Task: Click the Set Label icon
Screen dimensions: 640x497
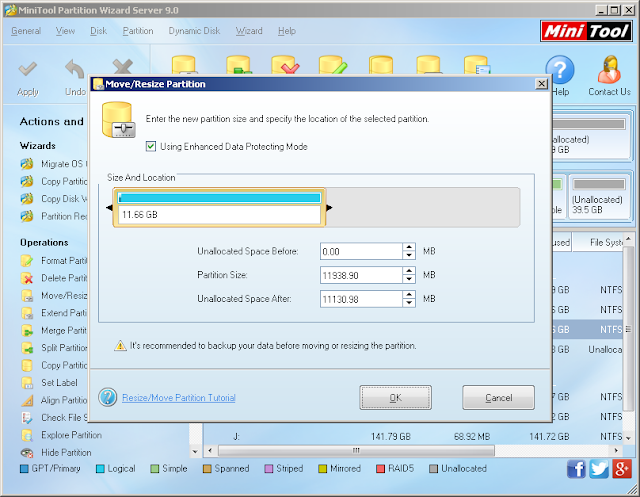Action: click(27, 383)
